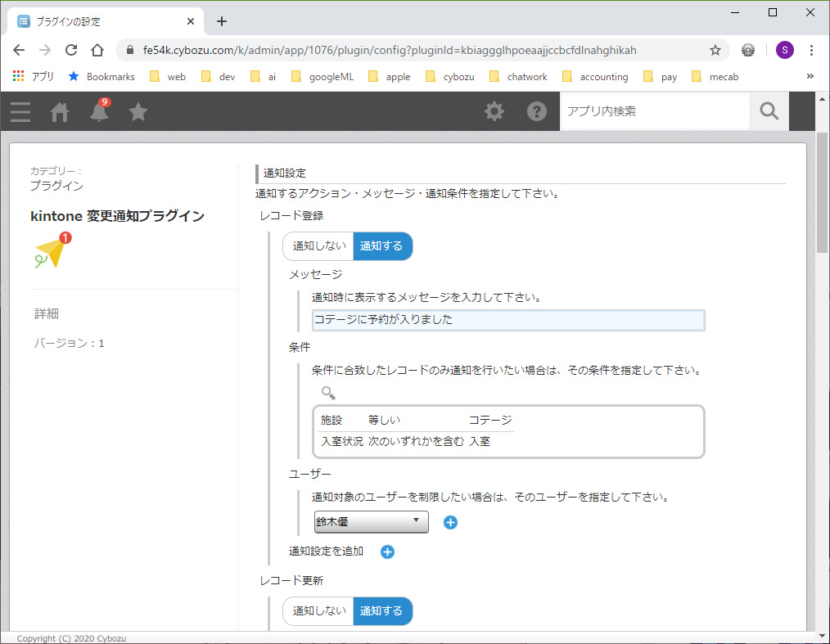The width and height of the screenshot is (830, 644).
Task: Click the 入室状況 次のいずれかを含む condition row
Action: coord(416,441)
